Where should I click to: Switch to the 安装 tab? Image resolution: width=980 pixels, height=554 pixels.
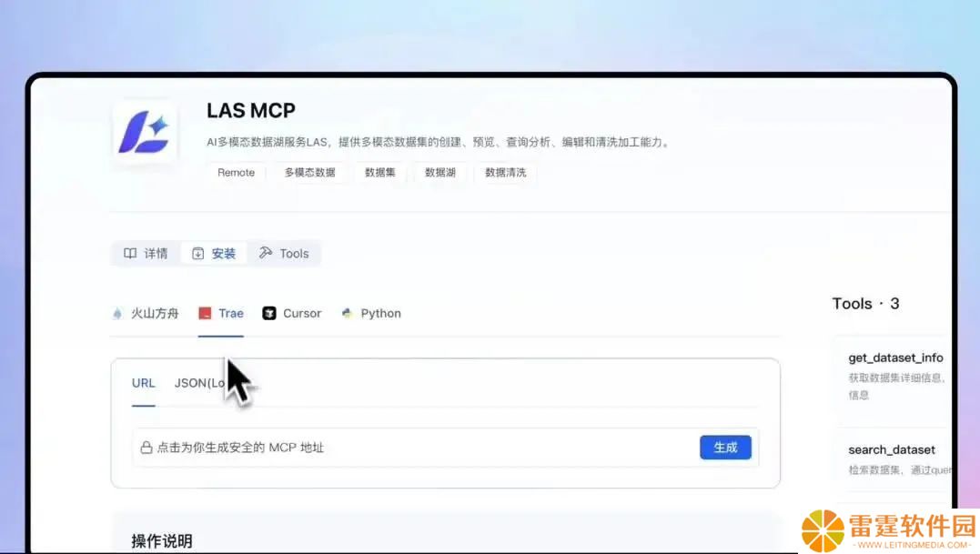coord(214,253)
